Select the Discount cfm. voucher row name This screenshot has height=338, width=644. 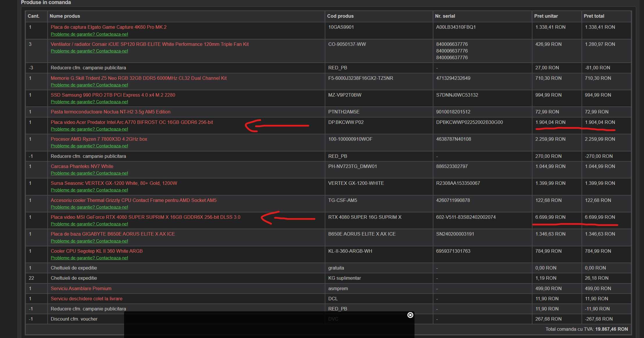(74, 319)
